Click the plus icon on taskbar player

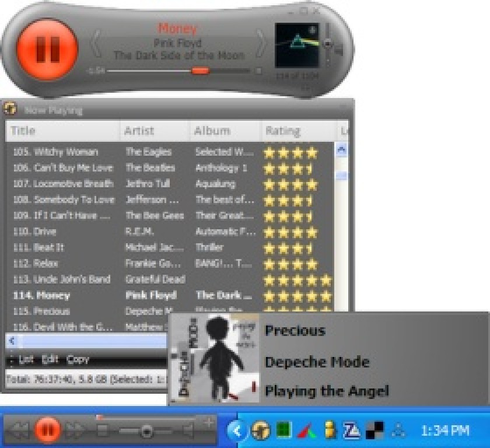209,422
